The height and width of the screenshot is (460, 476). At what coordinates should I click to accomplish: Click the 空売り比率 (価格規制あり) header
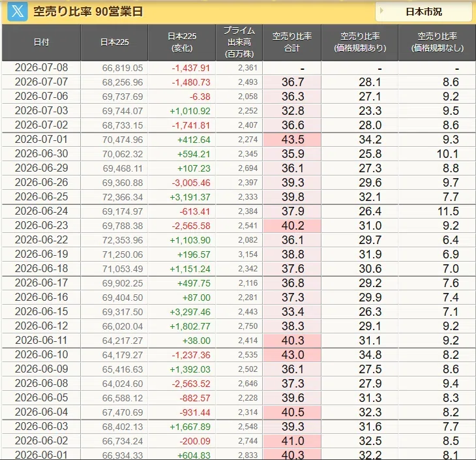pyautogui.click(x=360, y=42)
